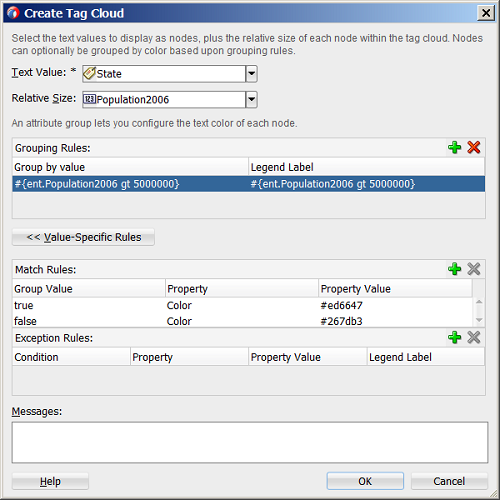The height and width of the screenshot is (500, 500).
Task: Click the #ed6647 color property value
Action: pyautogui.click(x=341, y=305)
